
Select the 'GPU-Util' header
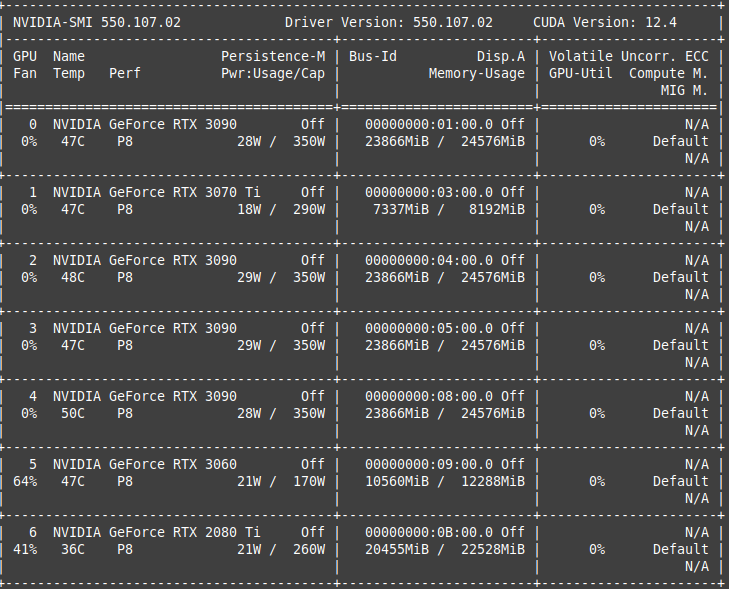pos(581,73)
